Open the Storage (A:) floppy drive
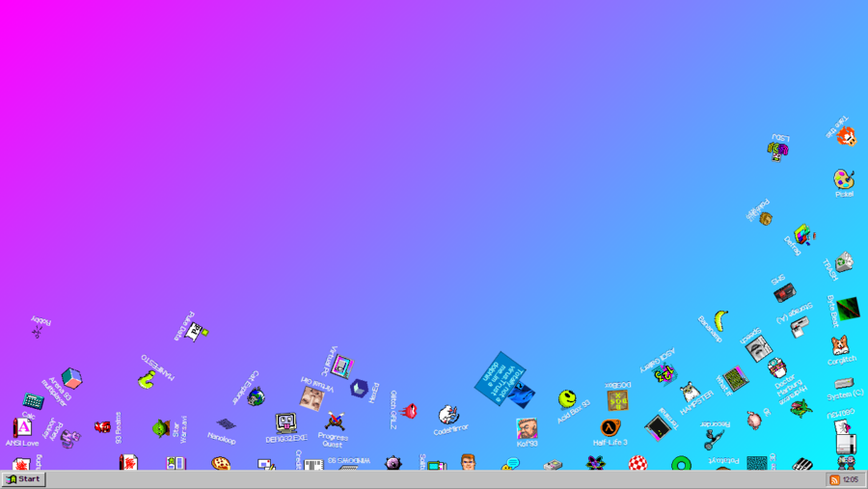The image size is (868, 489). (x=799, y=326)
